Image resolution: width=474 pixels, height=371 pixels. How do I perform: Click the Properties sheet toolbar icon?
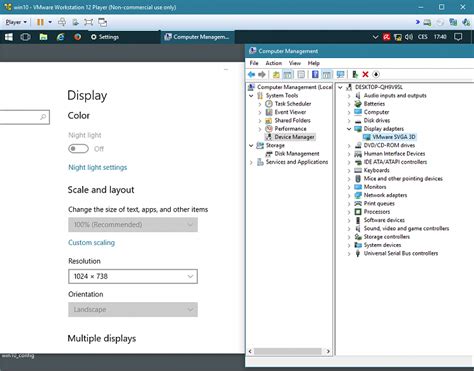click(x=301, y=74)
